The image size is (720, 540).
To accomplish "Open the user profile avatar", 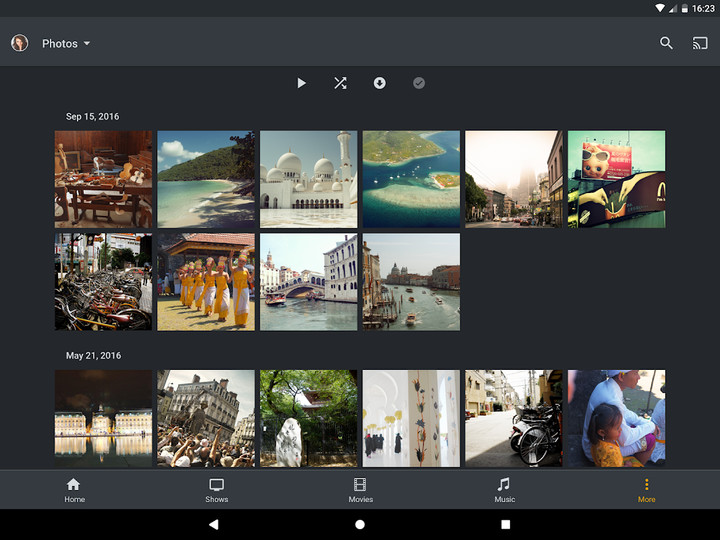I will click(19, 43).
